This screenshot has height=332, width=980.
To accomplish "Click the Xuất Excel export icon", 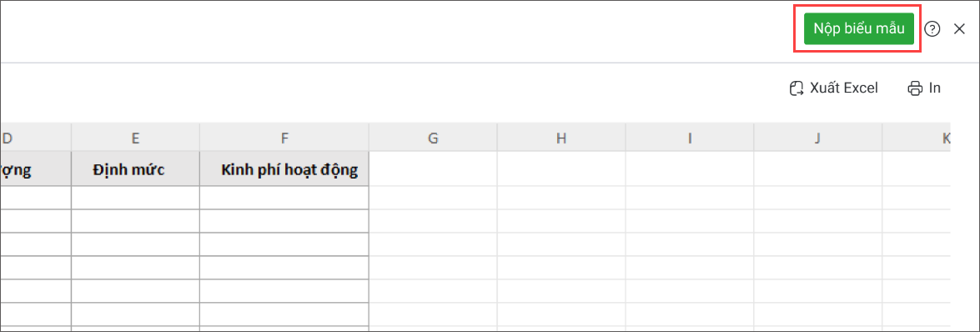I will click(x=797, y=88).
